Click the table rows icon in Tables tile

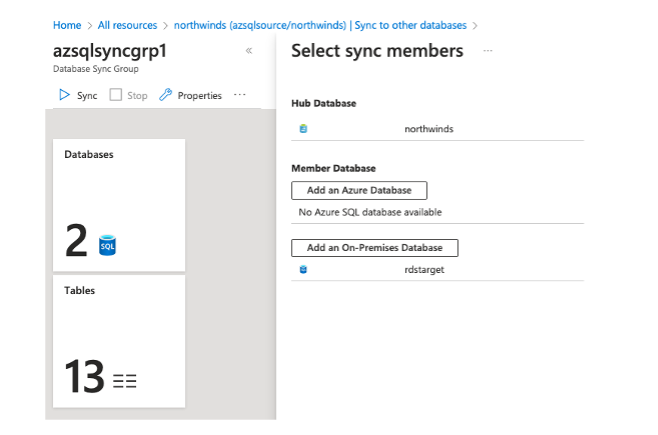pos(125,380)
